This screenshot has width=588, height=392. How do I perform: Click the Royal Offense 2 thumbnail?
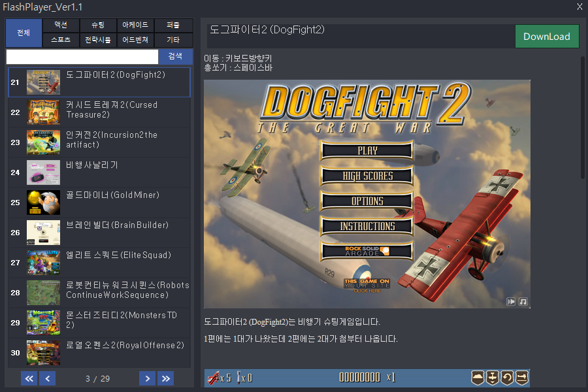pos(44,352)
